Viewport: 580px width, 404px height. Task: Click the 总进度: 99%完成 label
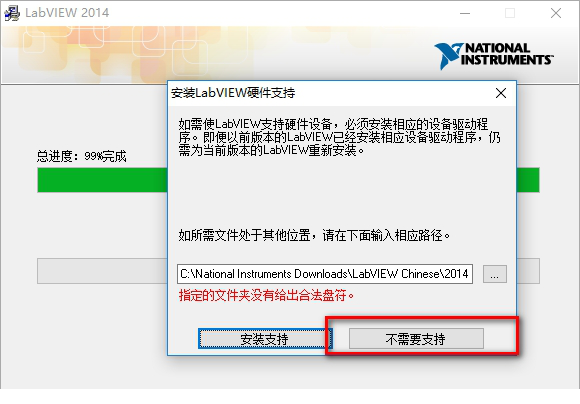coord(82,156)
